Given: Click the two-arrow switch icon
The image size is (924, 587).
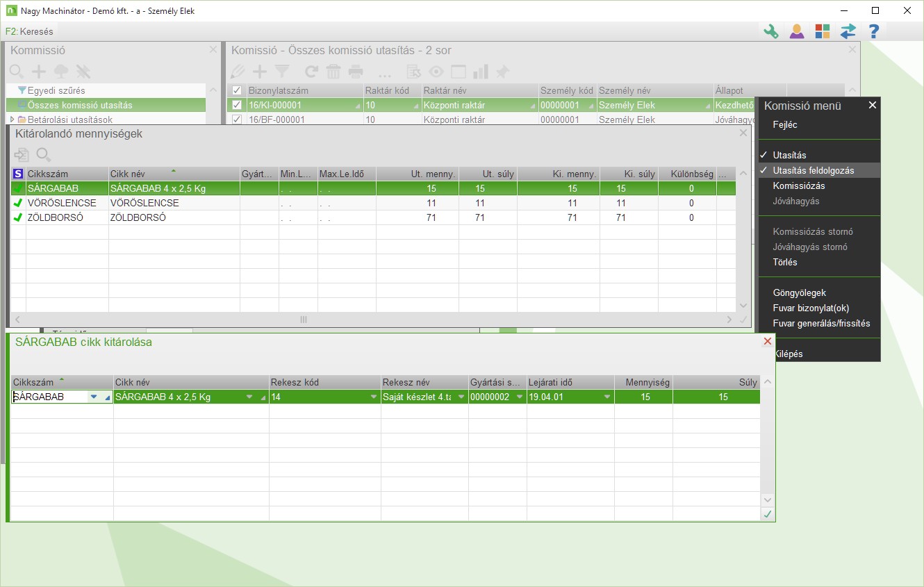Looking at the screenshot, I should point(848,31).
